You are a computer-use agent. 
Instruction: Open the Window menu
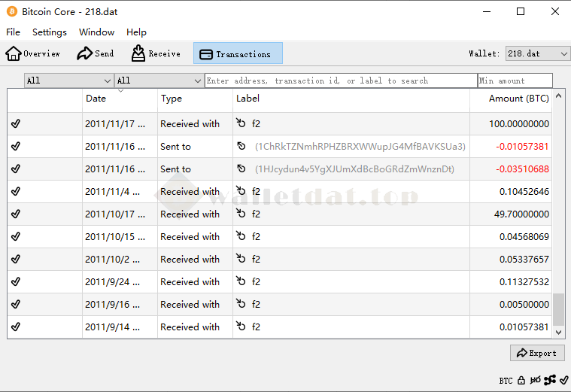click(96, 32)
